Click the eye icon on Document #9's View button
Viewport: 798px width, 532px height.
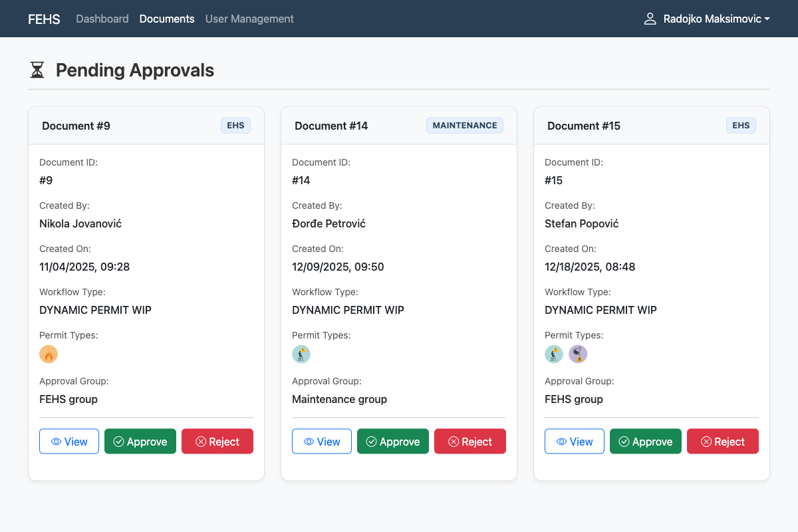pos(58,441)
